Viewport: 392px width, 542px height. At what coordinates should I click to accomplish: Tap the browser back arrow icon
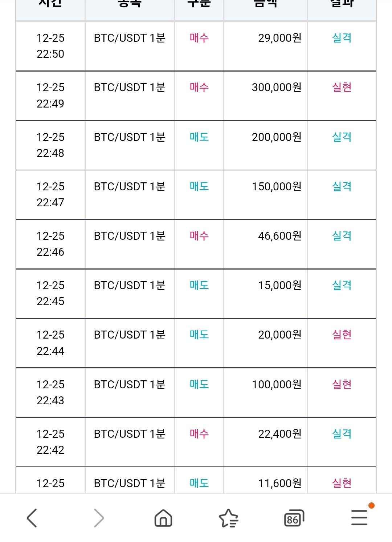click(32, 518)
